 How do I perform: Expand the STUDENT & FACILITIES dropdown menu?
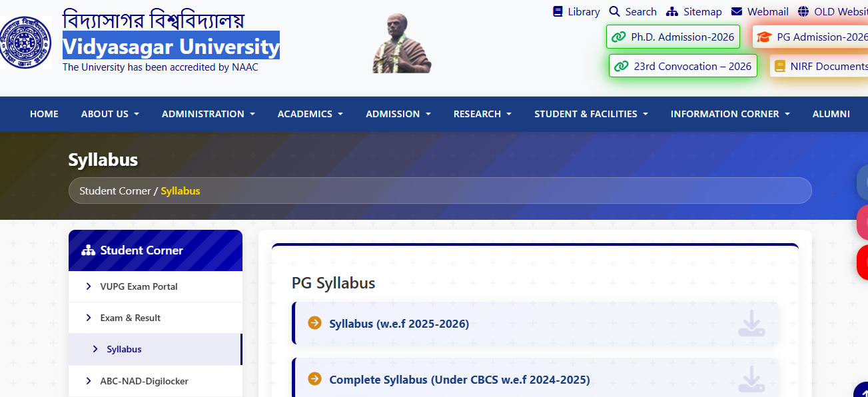pos(591,114)
